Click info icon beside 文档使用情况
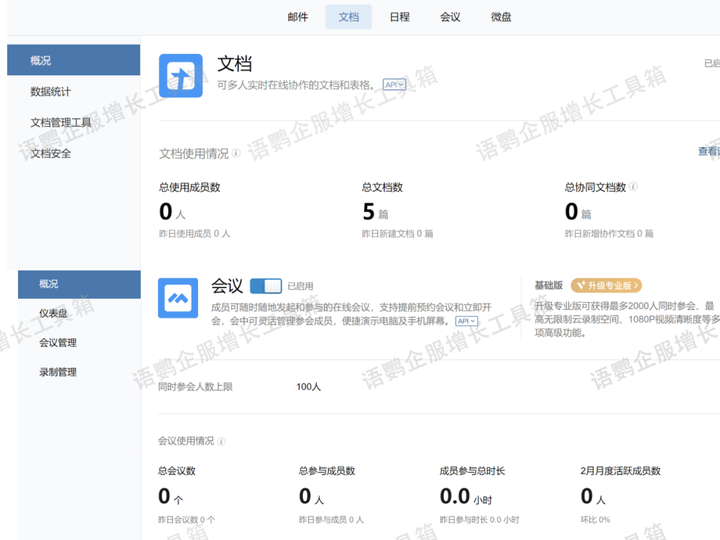720x540 pixels. 237,154
